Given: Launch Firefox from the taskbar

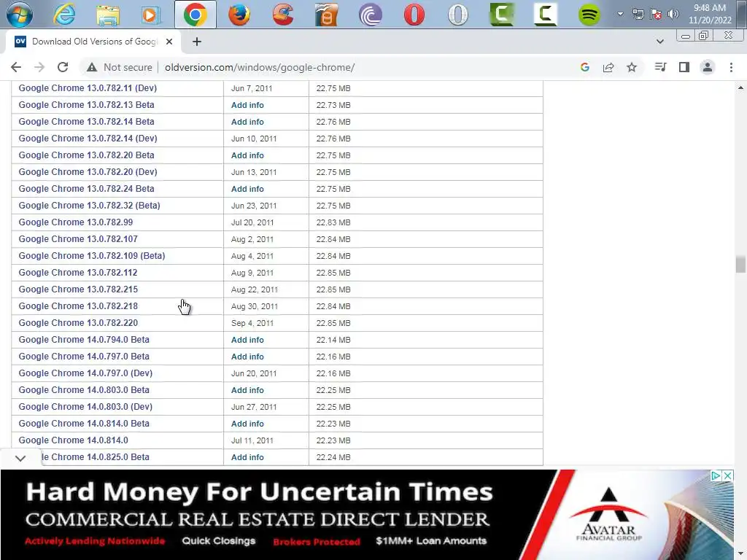Looking at the screenshot, I should tap(239, 15).
